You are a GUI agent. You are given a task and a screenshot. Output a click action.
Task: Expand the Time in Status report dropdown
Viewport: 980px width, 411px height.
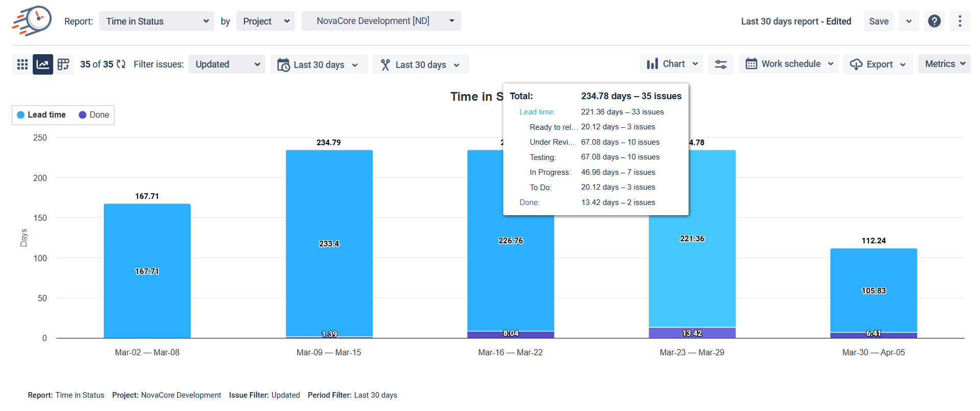coord(156,21)
